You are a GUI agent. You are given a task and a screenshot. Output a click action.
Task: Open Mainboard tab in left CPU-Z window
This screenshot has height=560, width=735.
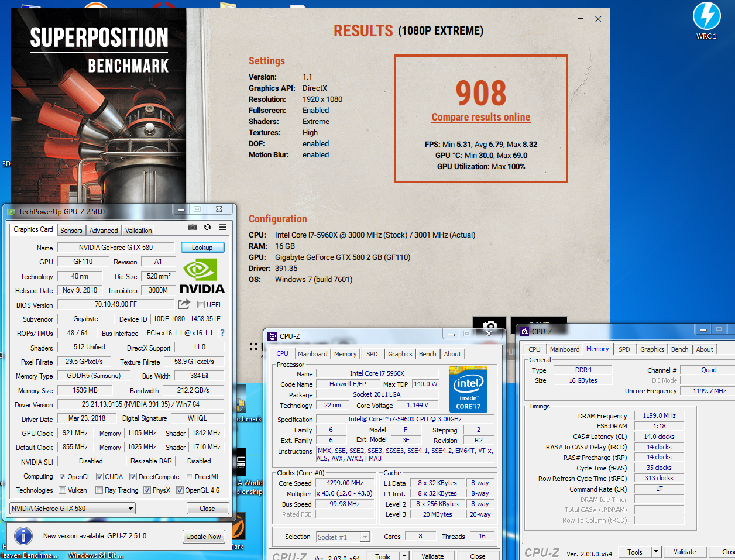(312, 354)
